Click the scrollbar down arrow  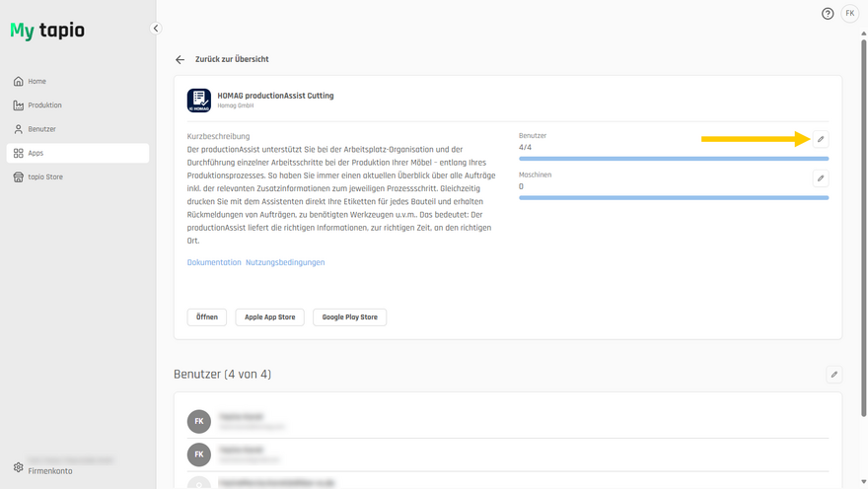tap(864, 482)
